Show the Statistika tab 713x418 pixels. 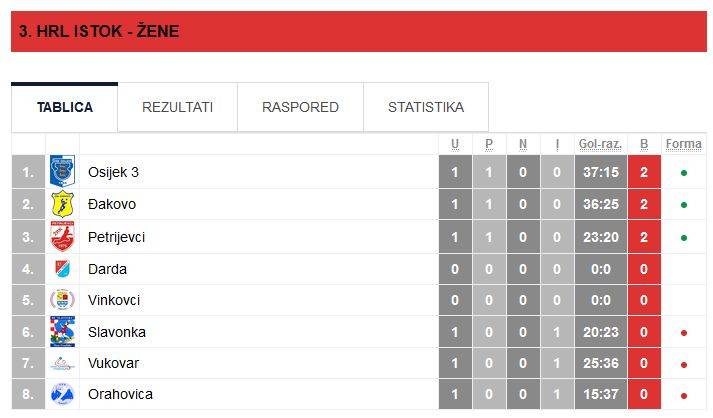tap(425, 107)
